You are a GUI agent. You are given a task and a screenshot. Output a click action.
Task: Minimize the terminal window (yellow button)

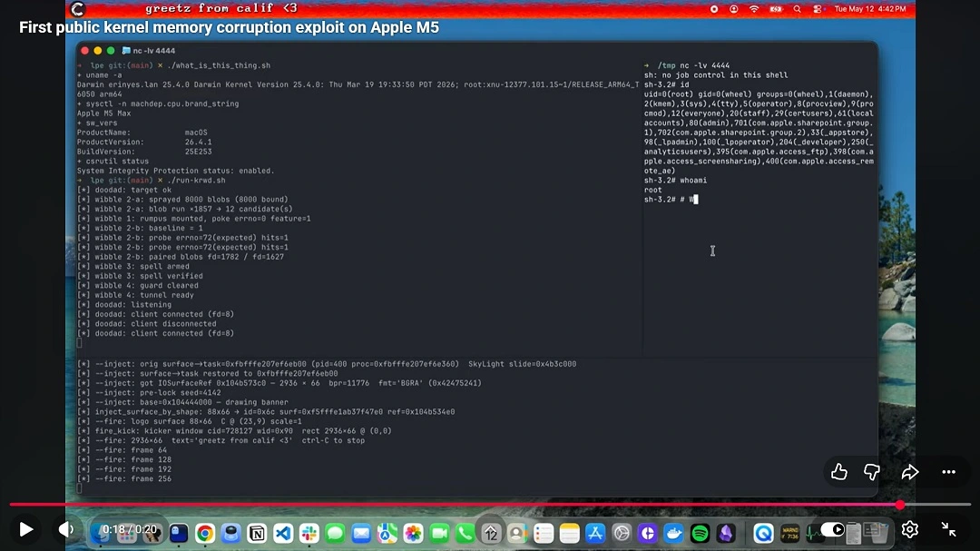(97, 51)
